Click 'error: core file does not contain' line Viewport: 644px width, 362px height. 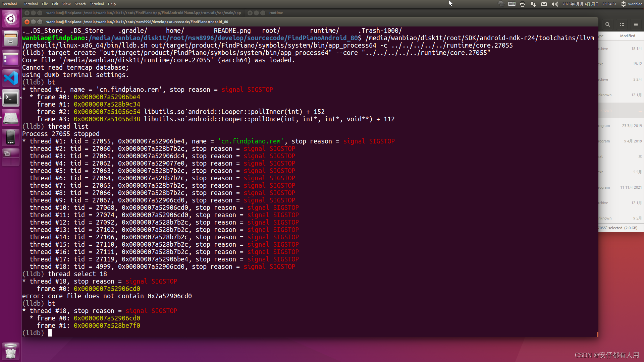pos(107,296)
